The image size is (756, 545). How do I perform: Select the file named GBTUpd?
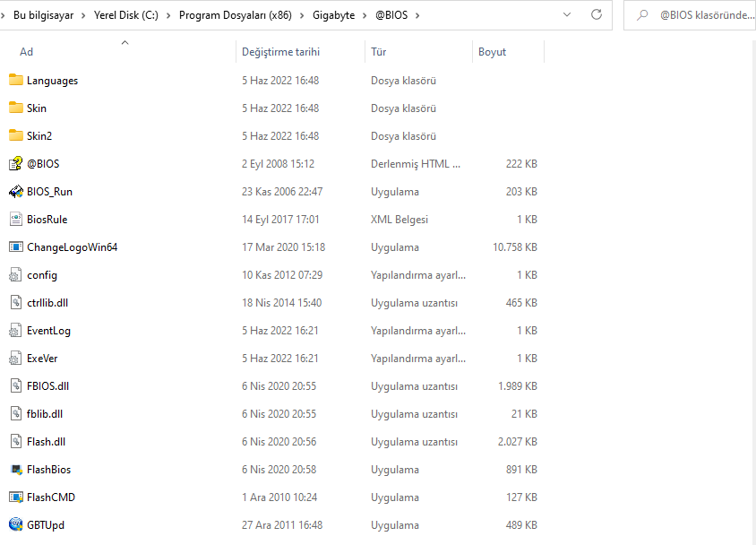point(46,524)
